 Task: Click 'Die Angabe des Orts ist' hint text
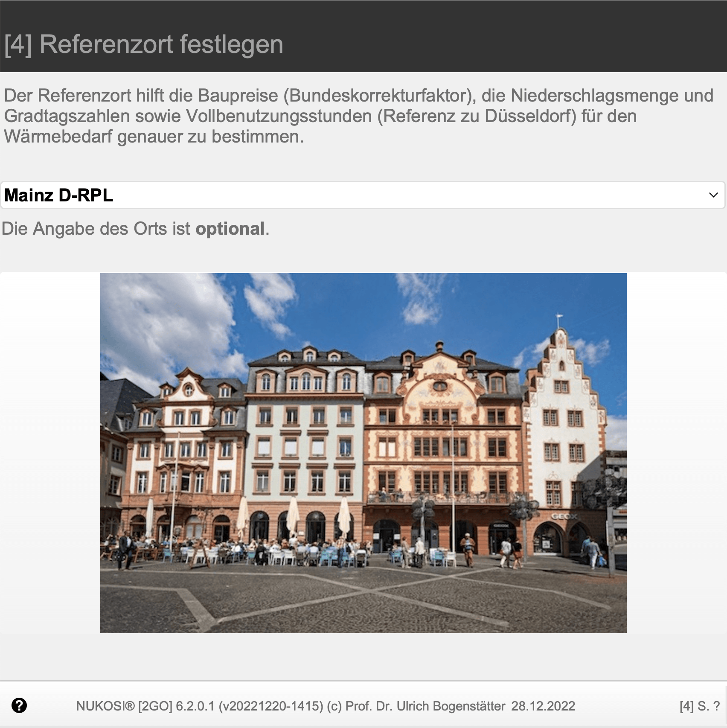[x=96, y=229]
